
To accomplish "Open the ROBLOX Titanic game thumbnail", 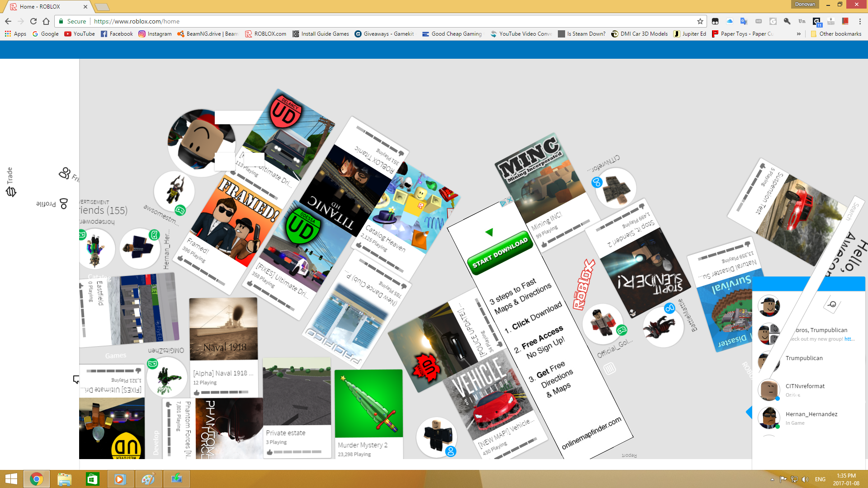I will (x=345, y=190).
